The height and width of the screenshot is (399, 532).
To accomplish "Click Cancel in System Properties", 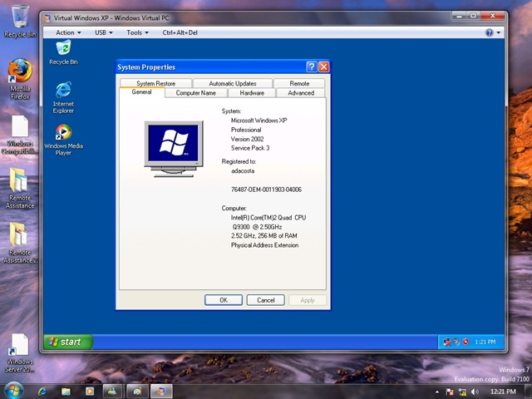I will point(266,300).
